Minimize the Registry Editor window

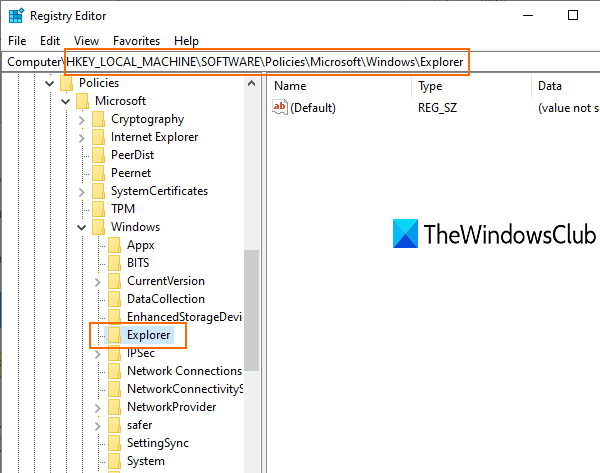(x=528, y=16)
